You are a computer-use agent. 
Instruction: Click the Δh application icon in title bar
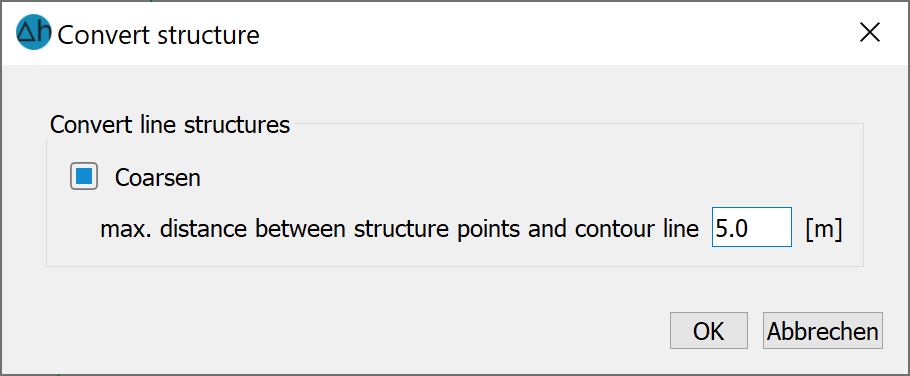(x=34, y=32)
